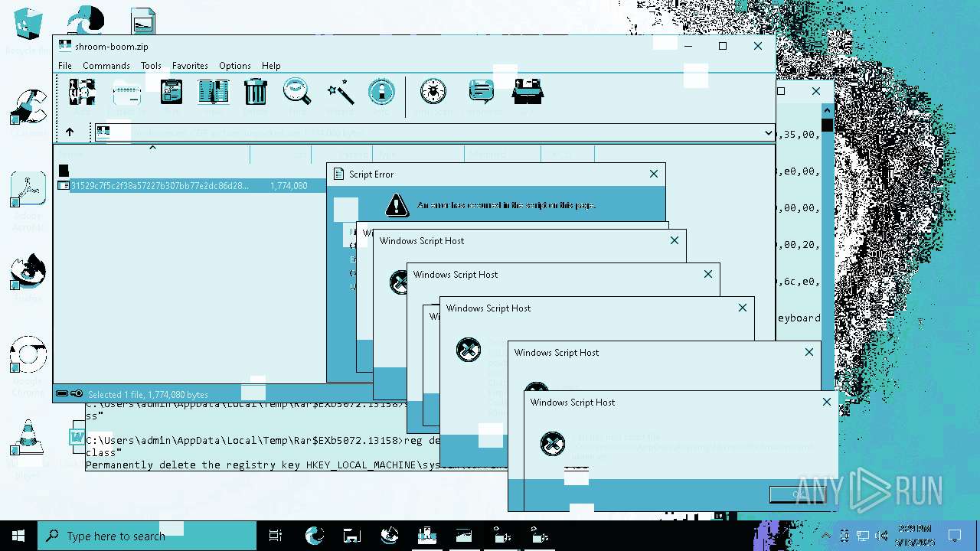Open the View file book icon
Image resolution: width=980 pixels, height=551 pixels.
pyautogui.click(x=214, y=93)
